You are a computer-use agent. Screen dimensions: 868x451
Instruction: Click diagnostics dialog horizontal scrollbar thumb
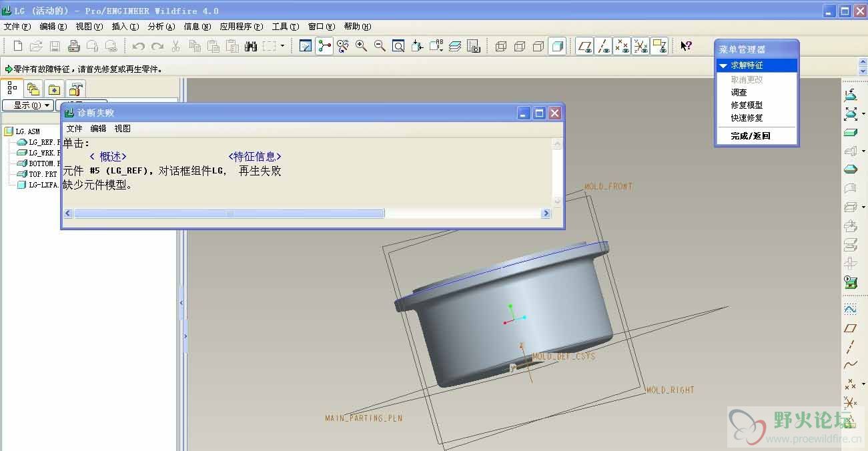(x=230, y=213)
